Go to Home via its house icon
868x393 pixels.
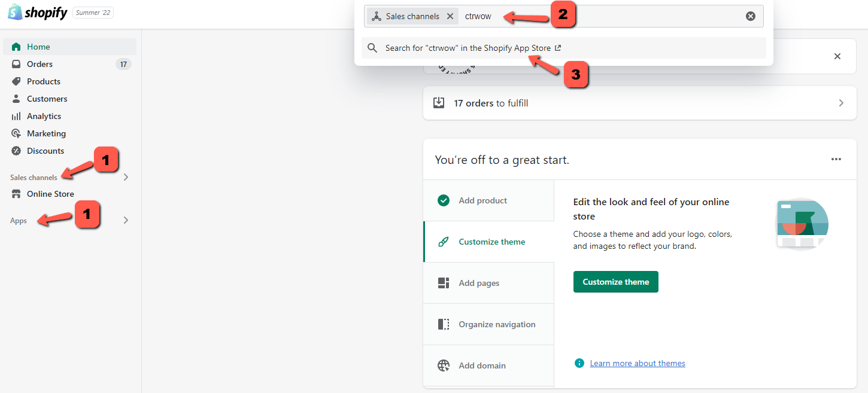click(16, 47)
